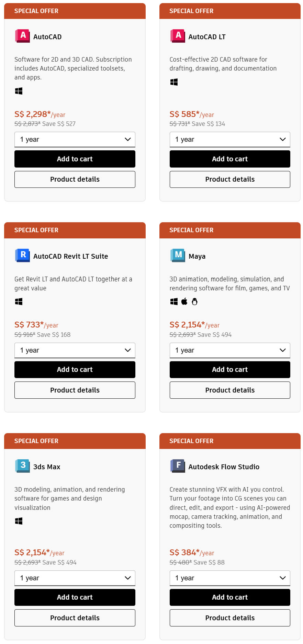Viewport: 303px width, 644px height.
Task: Click the 3ds Max product logo icon
Action: point(22,466)
